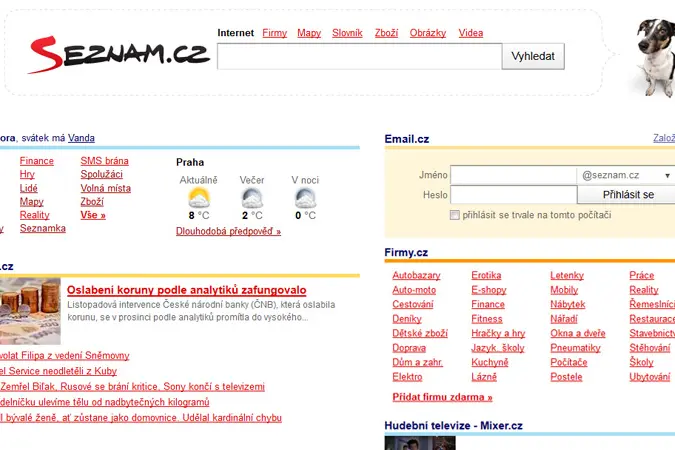The width and height of the screenshot is (675, 450).
Task: Click the night (V noci) weather icon
Action: pyautogui.click(x=305, y=198)
